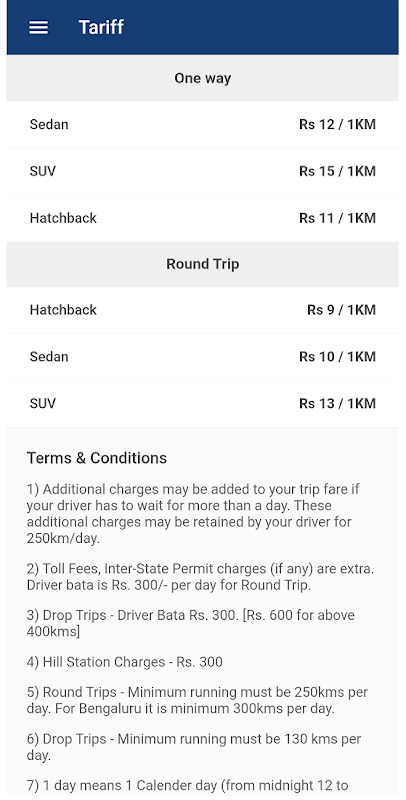Select the Round Trip Sedan row

tap(202, 357)
